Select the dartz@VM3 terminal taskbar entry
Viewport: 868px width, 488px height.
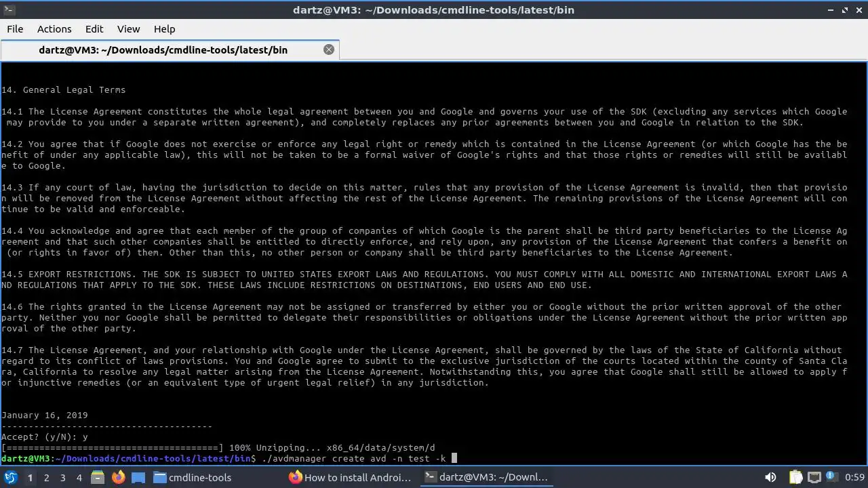(486, 477)
